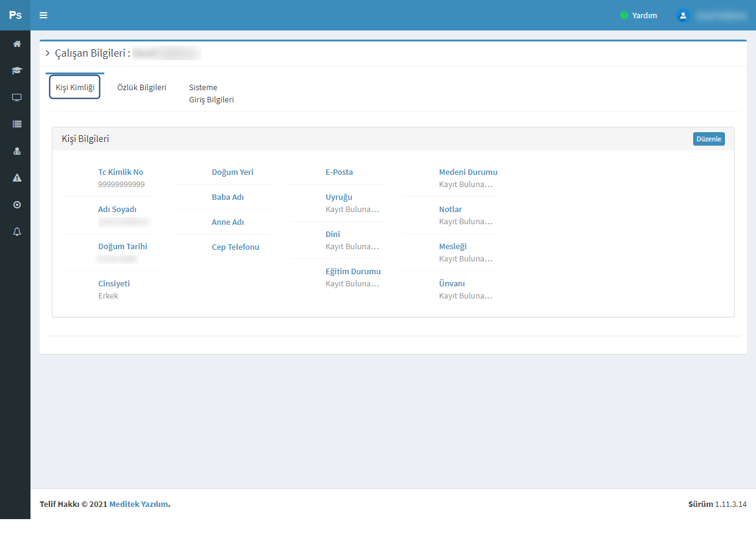Open the graduation cap sidebar icon
The image size is (756, 538).
click(17, 71)
